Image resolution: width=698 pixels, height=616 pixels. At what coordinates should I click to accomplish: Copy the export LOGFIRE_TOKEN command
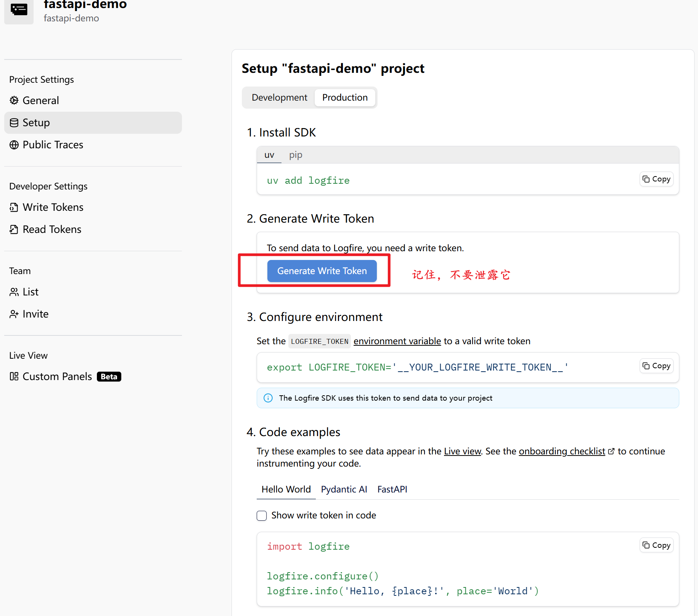(x=656, y=366)
